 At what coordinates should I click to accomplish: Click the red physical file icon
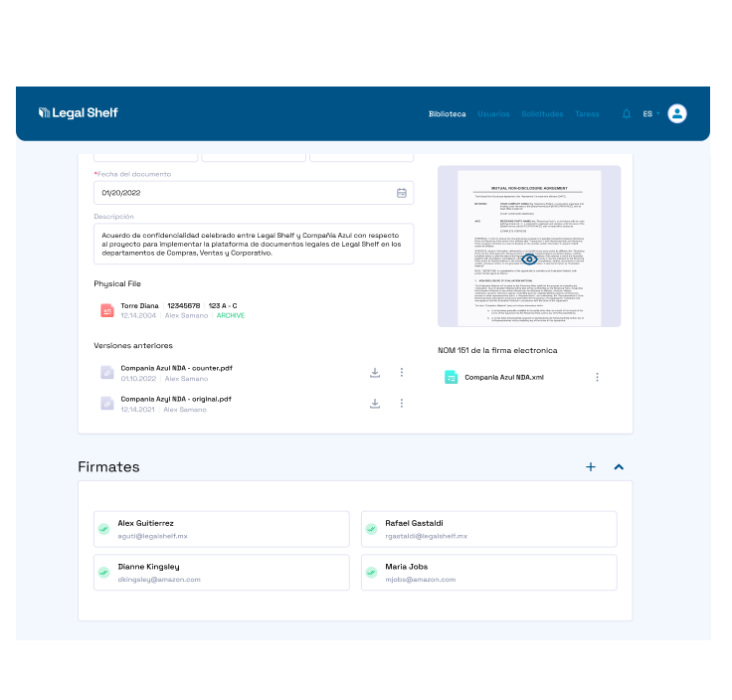pos(107,310)
